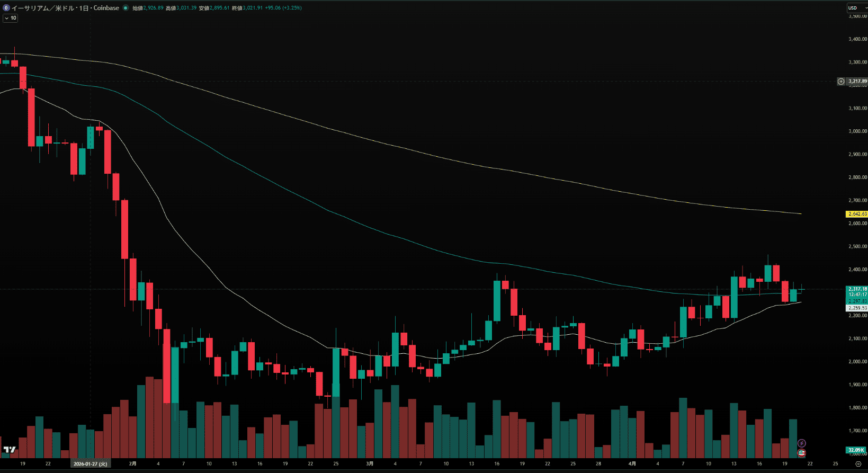The image size is (868, 473).
Task: Click the purple lightning bolt event icon
Action: 802,443
